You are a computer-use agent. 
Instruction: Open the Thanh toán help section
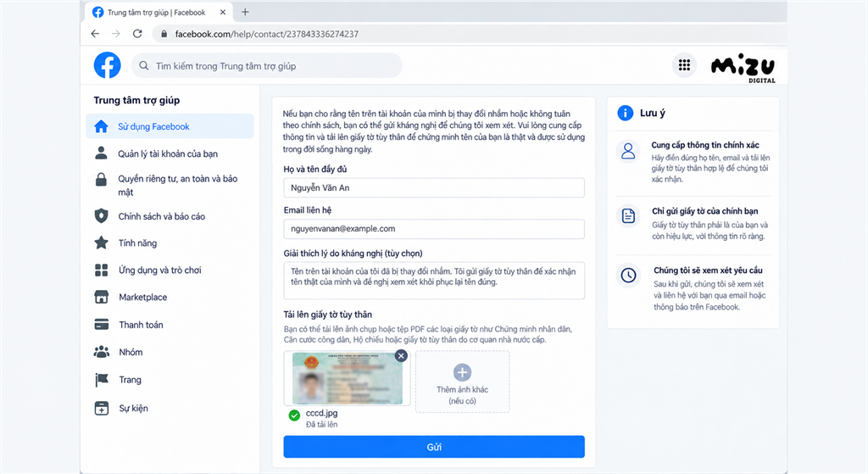click(142, 325)
